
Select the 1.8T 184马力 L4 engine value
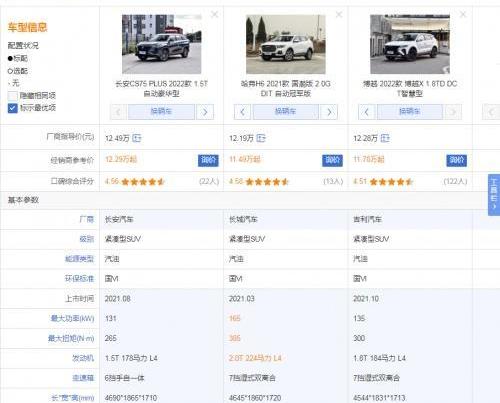tap(379, 358)
